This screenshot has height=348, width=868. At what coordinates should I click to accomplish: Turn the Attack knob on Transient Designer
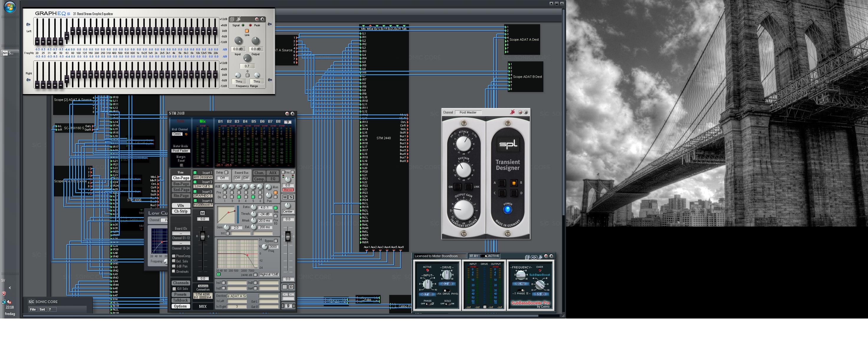pyautogui.click(x=464, y=144)
